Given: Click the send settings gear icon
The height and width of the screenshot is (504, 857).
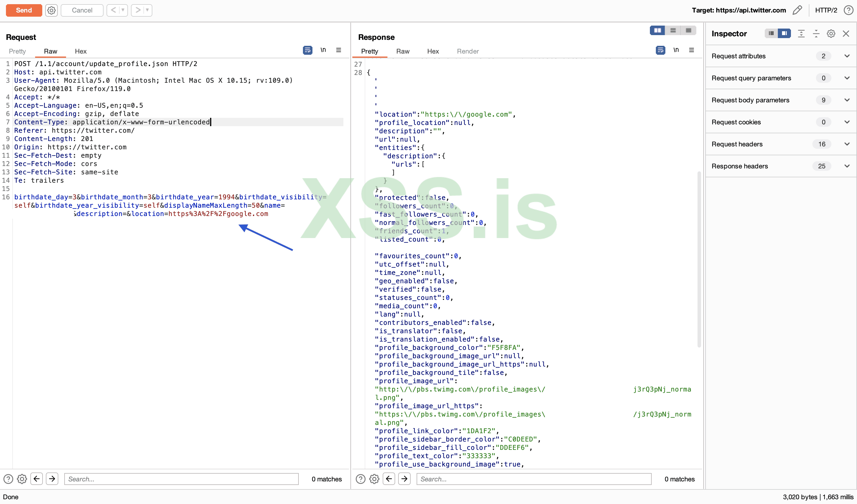Looking at the screenshot, I should (x=51, y=10).
